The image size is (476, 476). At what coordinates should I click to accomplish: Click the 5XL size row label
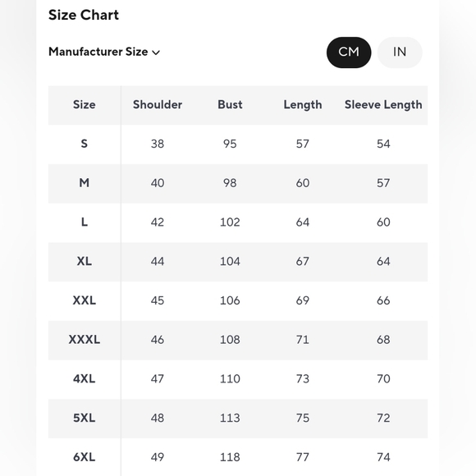(x=84, y=418)
